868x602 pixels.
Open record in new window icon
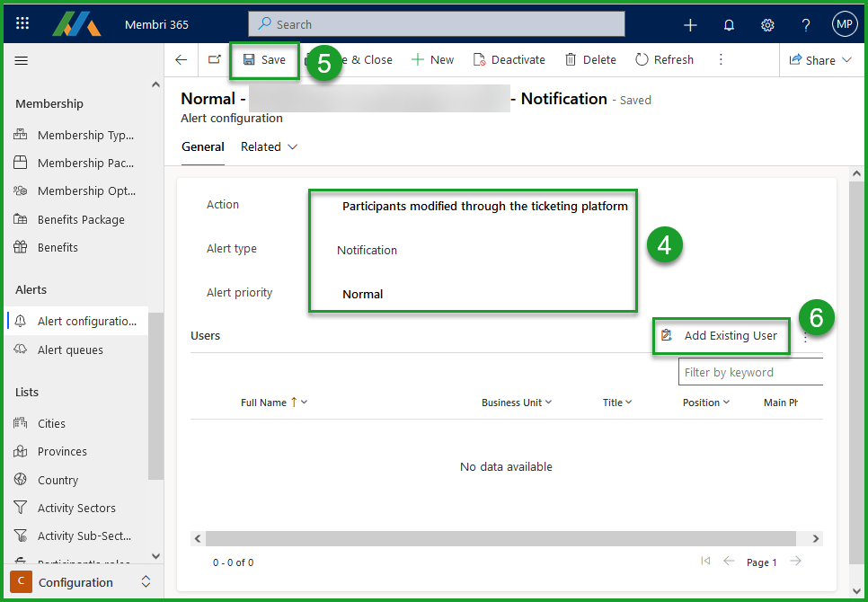point(214,60)
